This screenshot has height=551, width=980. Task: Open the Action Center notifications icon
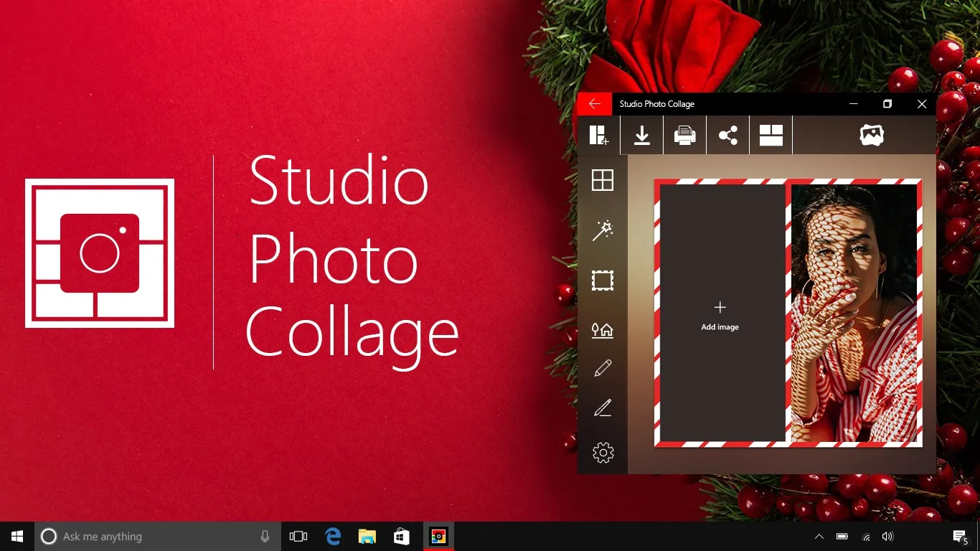click(960, 537)
